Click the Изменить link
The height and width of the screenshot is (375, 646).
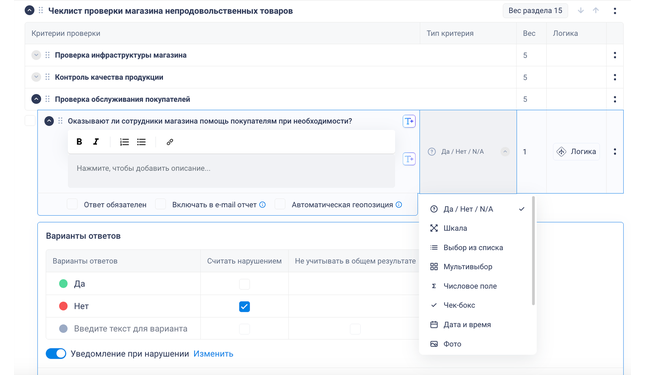pyautogui.click(x=213, y=354)
